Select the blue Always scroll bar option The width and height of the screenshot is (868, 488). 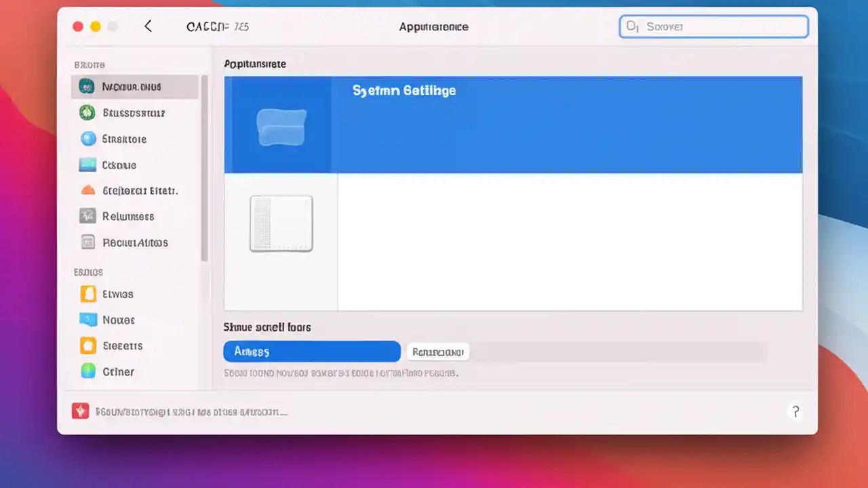[312, 351]
